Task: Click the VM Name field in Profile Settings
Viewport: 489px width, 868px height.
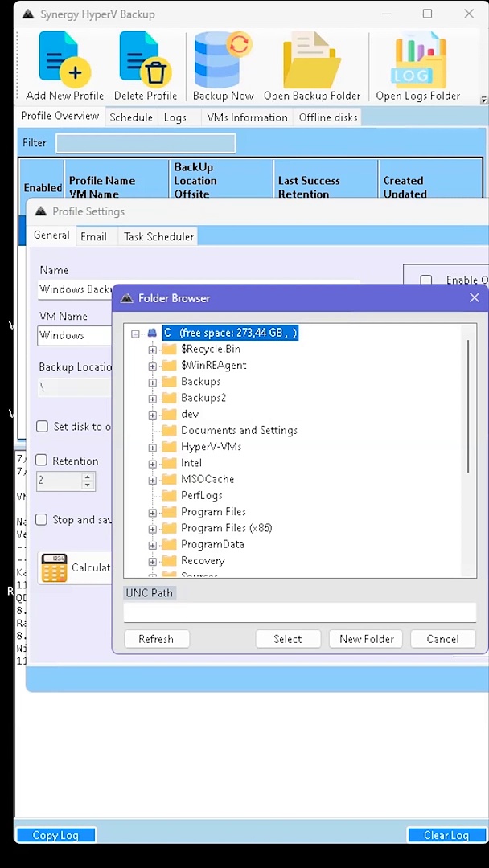Action: pyautogui.click(x=76, y=335)
